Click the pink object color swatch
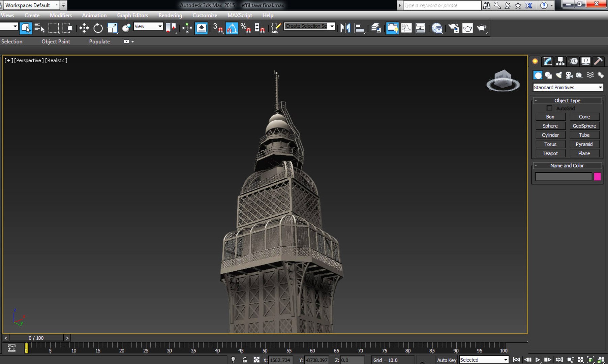 pos(597,177)
